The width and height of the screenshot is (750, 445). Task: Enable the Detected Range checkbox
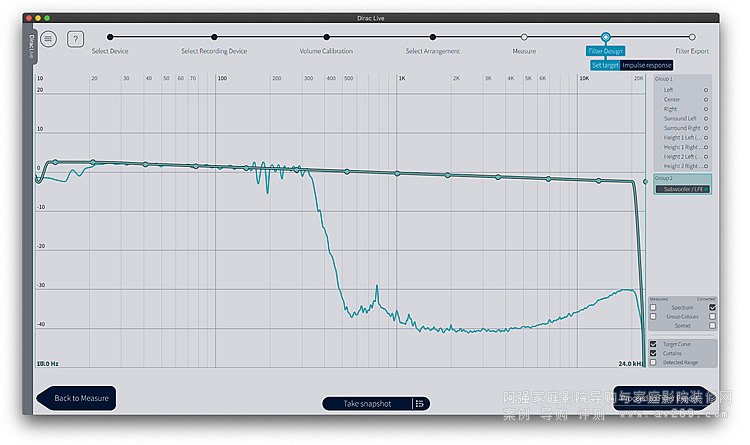tap(653, 362)
